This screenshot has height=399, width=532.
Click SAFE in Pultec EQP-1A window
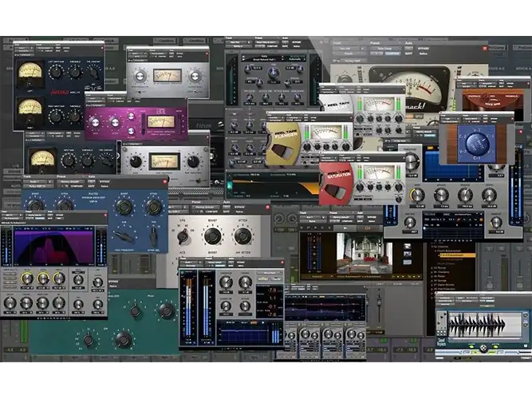coord(92,186)
